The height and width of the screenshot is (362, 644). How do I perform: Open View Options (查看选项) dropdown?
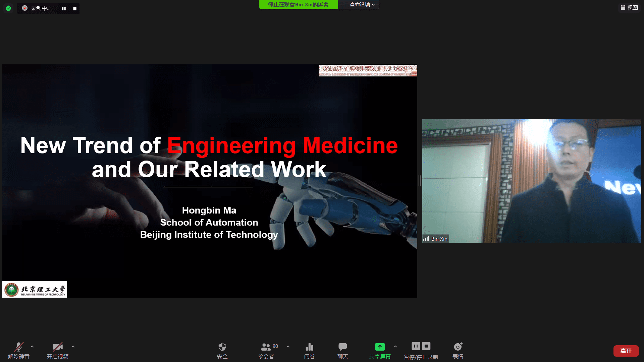(x=362, y=4)
